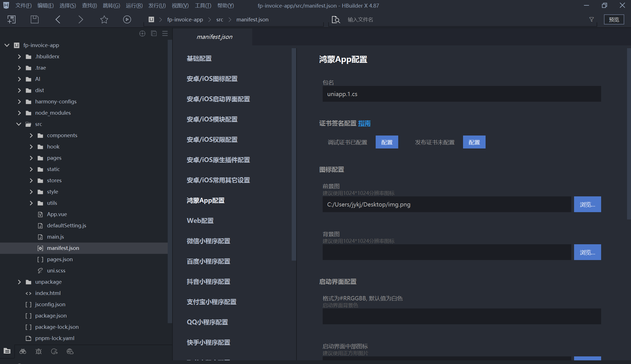
Task: Switch to 微信小程序配置 section
Action: coord(209,241)
